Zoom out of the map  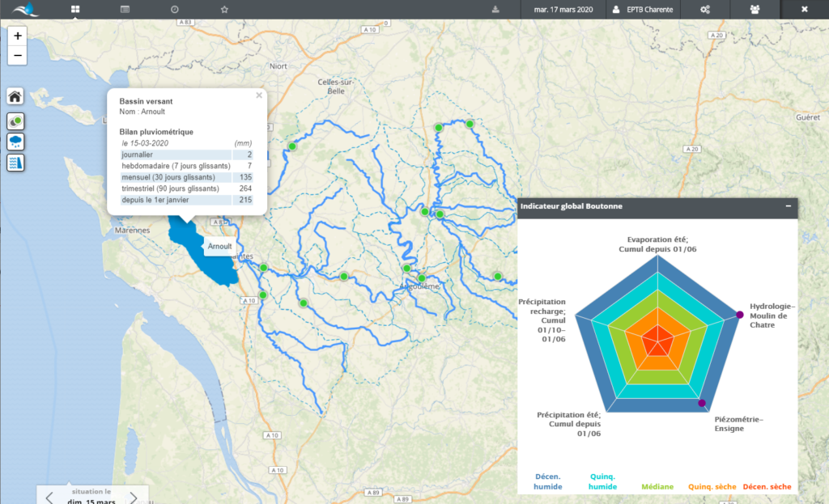click(18, 56)
